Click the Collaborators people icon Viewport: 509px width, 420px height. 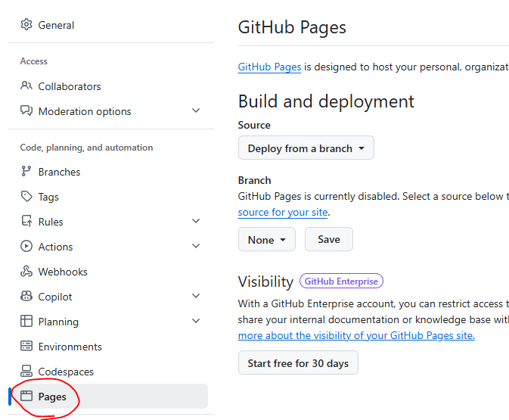click(26, 86)
